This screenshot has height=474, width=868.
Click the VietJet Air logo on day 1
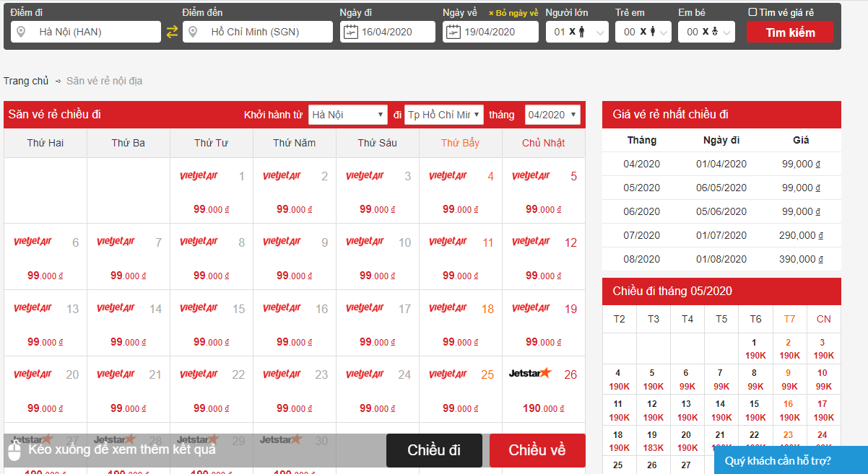point(199,175)
